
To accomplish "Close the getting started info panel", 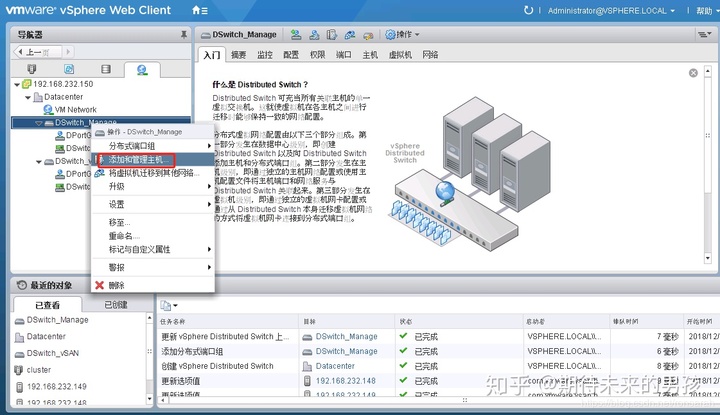I will tap(693, 73).
